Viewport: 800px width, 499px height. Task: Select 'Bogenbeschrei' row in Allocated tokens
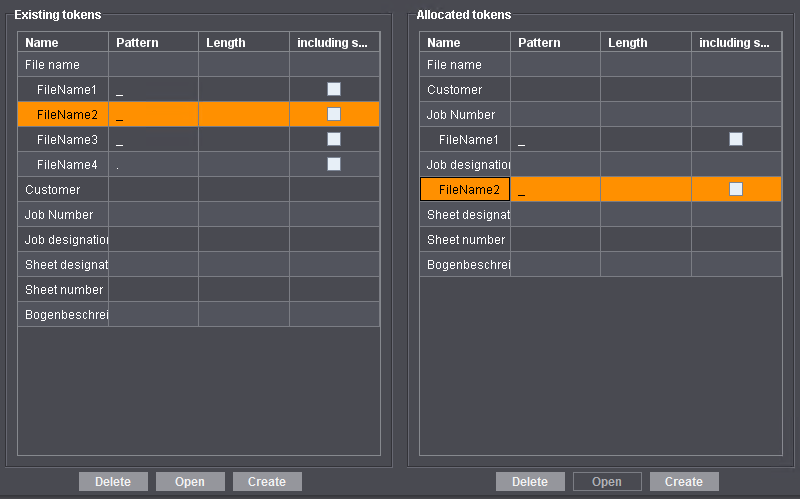tap(601, 264)
